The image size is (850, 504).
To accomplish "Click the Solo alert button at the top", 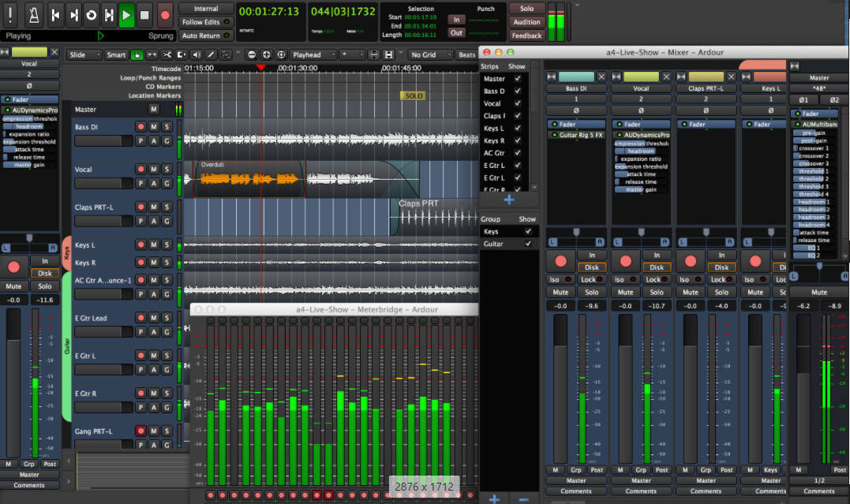I will [x=527, y=9].
